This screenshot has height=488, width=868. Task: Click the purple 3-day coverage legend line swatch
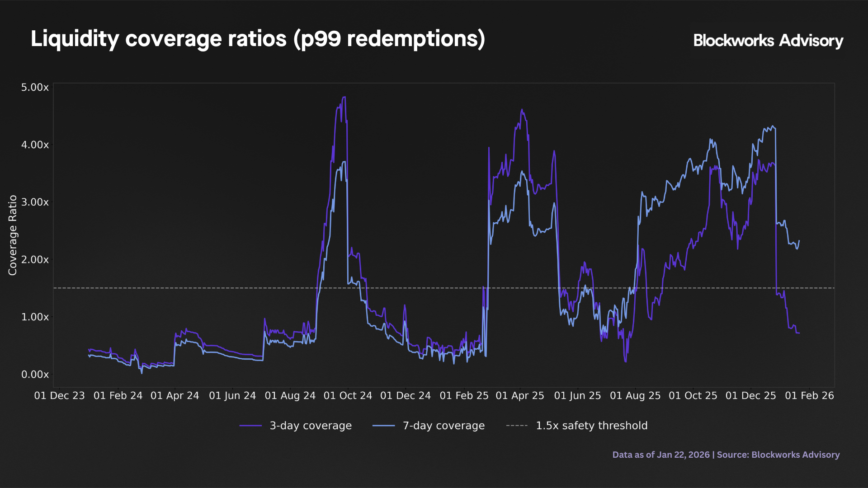click(x=250, y=426)
